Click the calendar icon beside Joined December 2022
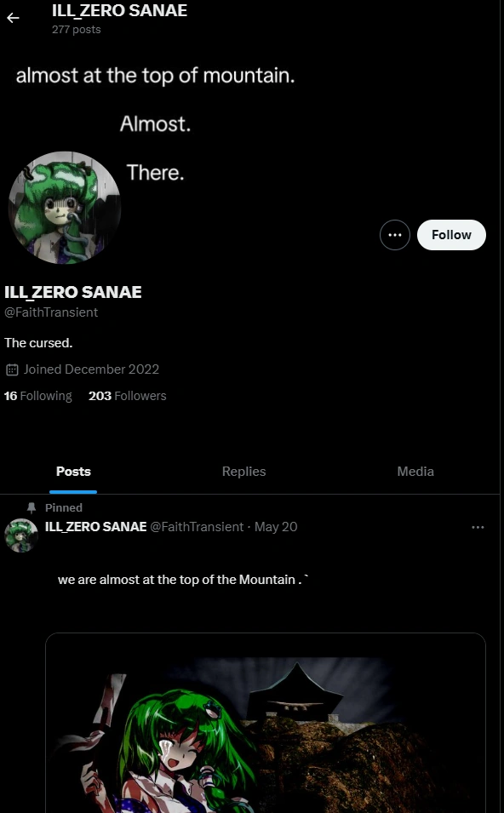The height and width of the screenshot is (813, 504). (12, 369)
